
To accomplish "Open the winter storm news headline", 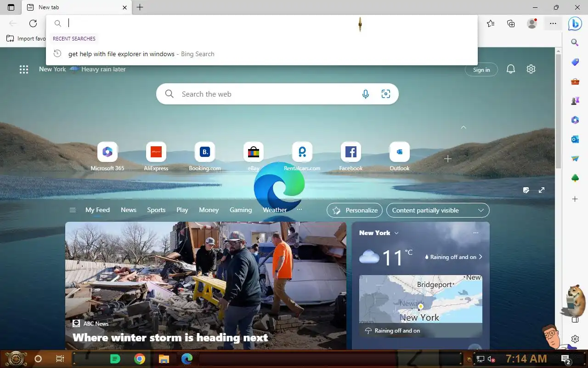I will pos(170,338).
